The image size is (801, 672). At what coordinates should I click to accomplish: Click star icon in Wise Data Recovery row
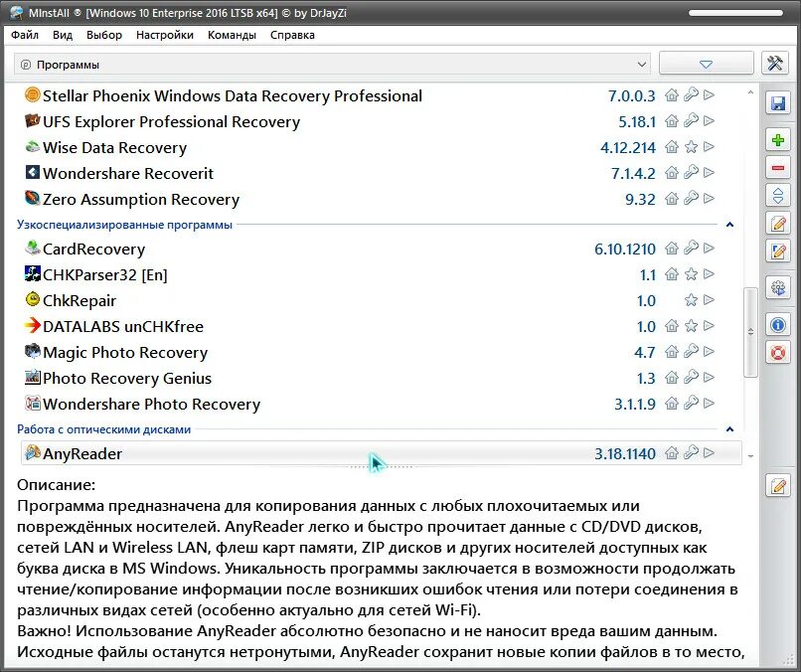point(691,147)
